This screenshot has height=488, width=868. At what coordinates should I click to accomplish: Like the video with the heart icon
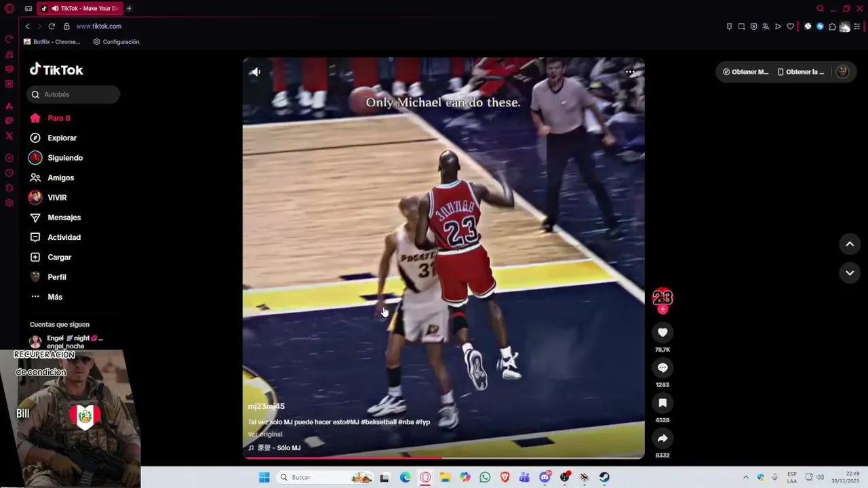pyautogui.click(x=663, y=332)
